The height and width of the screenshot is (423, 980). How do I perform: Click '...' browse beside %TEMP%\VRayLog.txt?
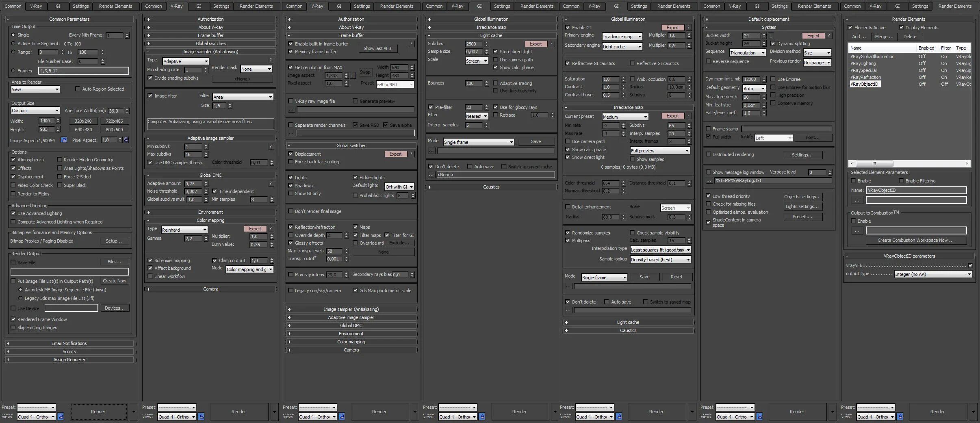(x=709, y=180)
